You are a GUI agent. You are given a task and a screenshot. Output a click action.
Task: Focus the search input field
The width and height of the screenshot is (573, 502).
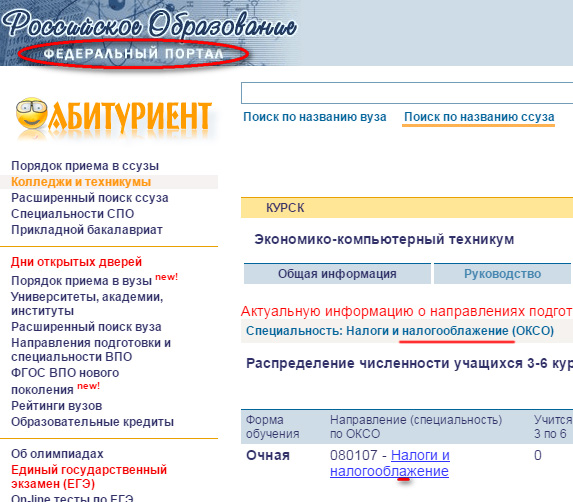pyautogui.click(x=407, y=93)
